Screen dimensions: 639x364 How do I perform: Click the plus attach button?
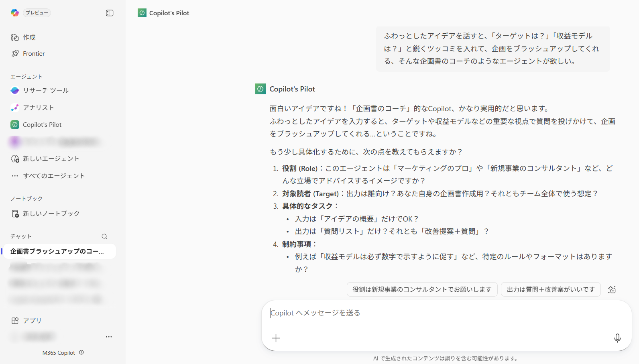[276, 338]
